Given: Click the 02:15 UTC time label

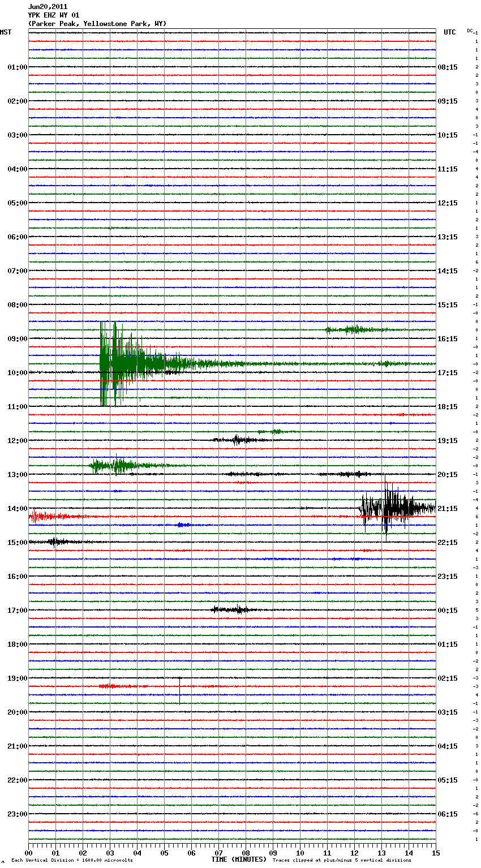Looking at the screenshot, I should point(448,678).
